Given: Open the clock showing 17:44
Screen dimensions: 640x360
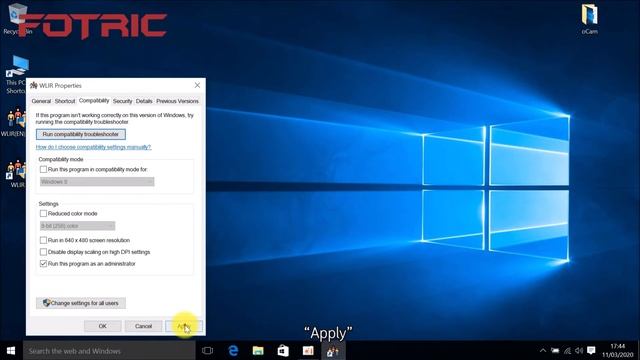Looking at the screenshot, I should 617,351.
